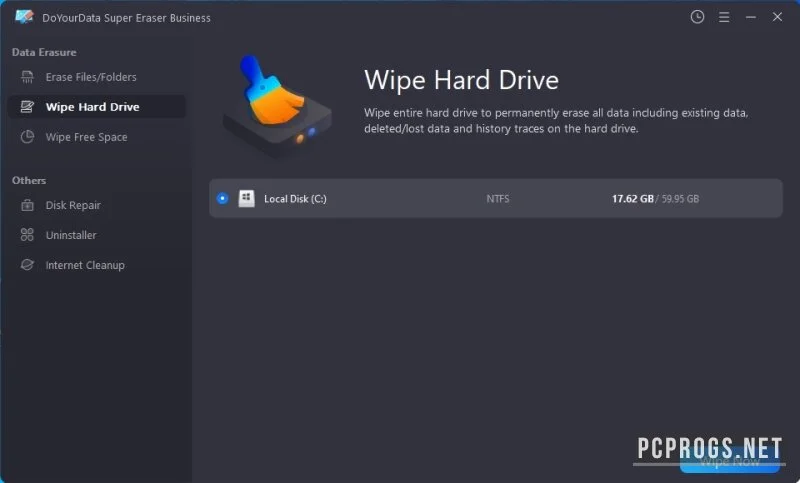Viewport: 800px width, 483px height.
Task: Click the Local Disk (C:) label
Action: point(295,199)
